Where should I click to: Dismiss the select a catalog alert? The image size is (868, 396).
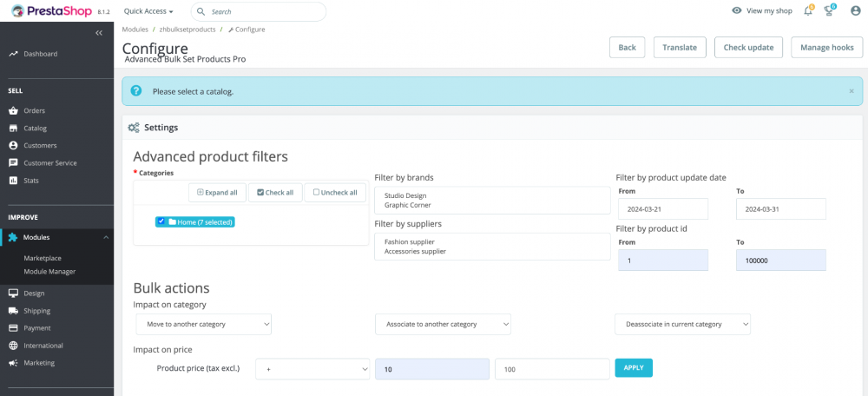(x=851, y=91)
